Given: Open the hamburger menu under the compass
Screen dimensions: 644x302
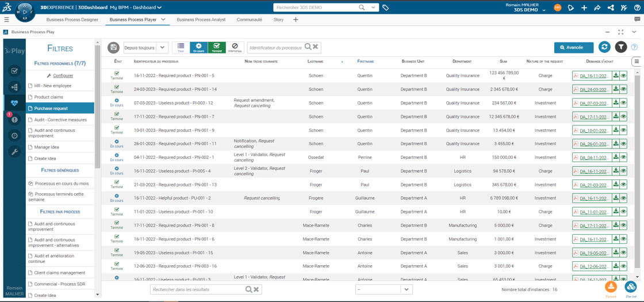Looking at the screenshot, I should [x=6, y=20].
